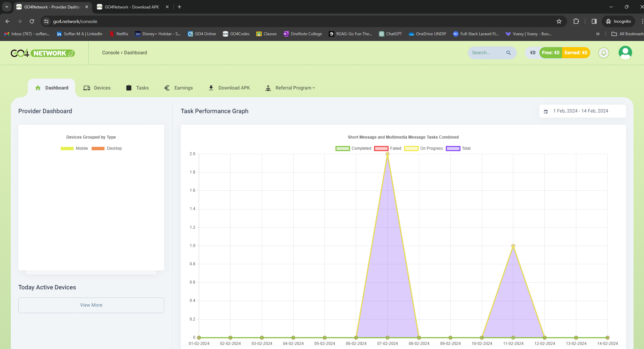
Task: Switch to the Earnings tab
Action: (178, 88)
